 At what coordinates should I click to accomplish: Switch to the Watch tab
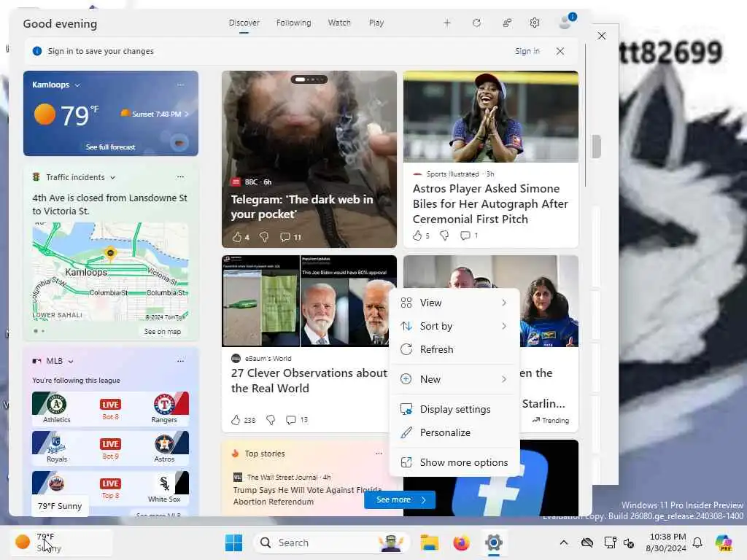click(339, 23)
